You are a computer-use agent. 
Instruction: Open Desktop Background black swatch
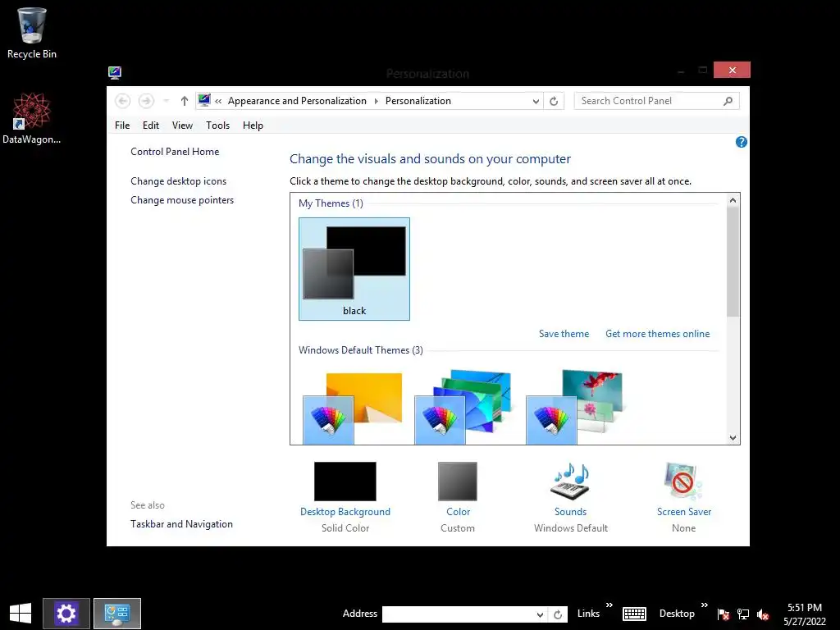pos(345,481)
